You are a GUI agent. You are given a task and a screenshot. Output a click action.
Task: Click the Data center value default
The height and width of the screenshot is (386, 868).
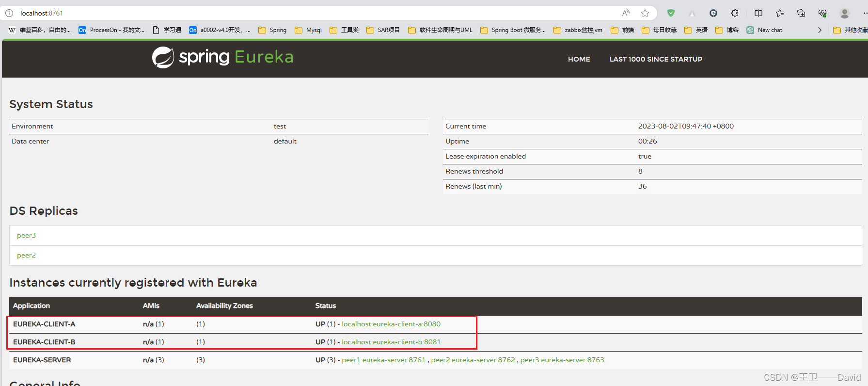[285, 141]
